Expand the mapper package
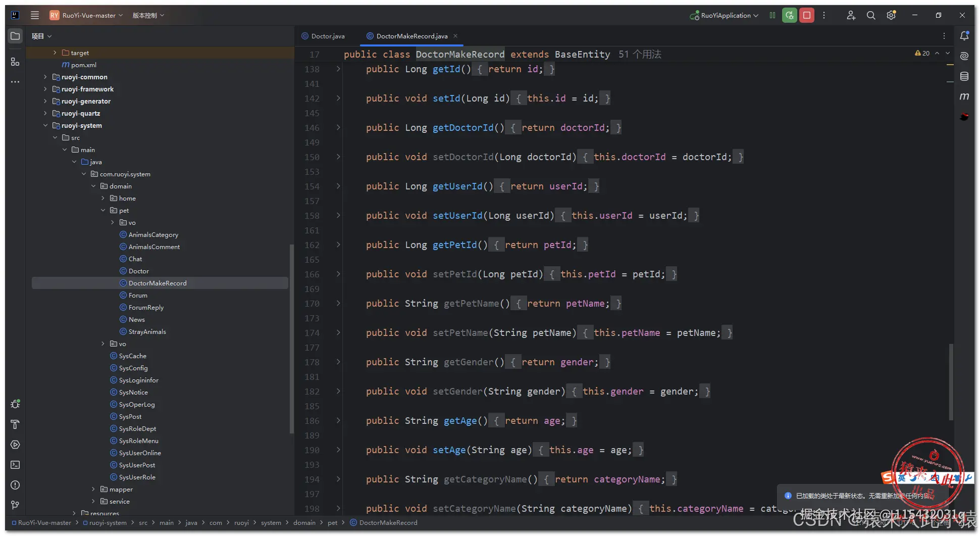 pos(93,489)
